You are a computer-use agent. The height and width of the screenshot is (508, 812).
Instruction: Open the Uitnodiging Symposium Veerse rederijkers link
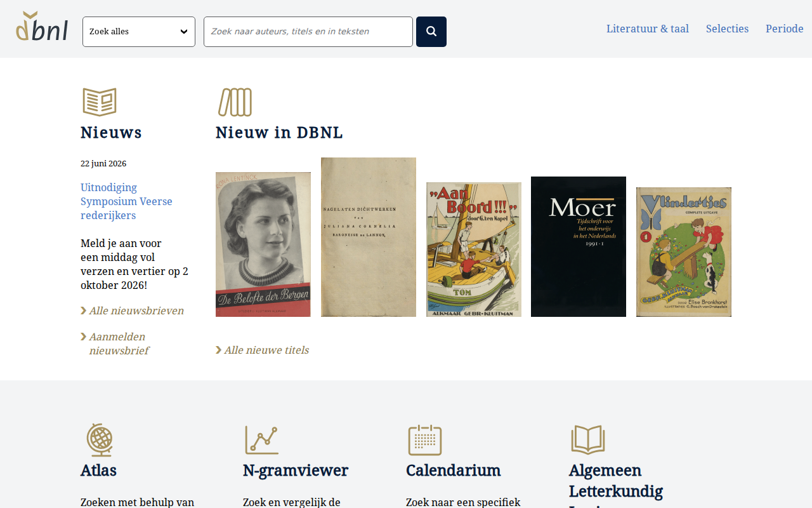[x=126, y=201]
